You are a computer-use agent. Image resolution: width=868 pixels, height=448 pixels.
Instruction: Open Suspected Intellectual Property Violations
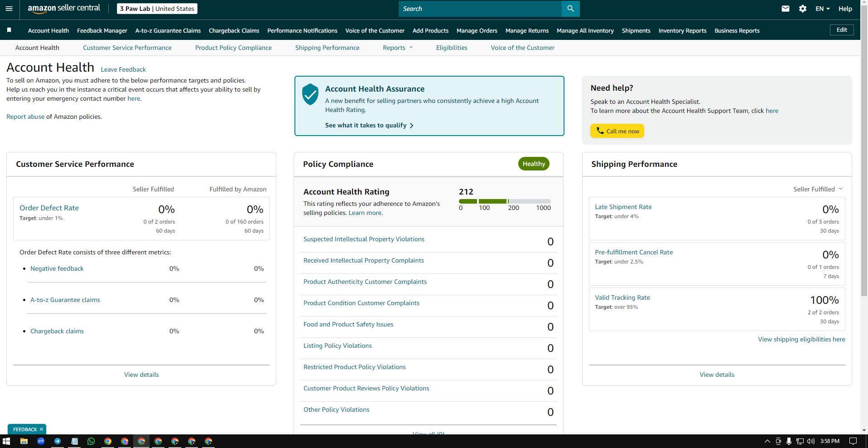[364, 239]
